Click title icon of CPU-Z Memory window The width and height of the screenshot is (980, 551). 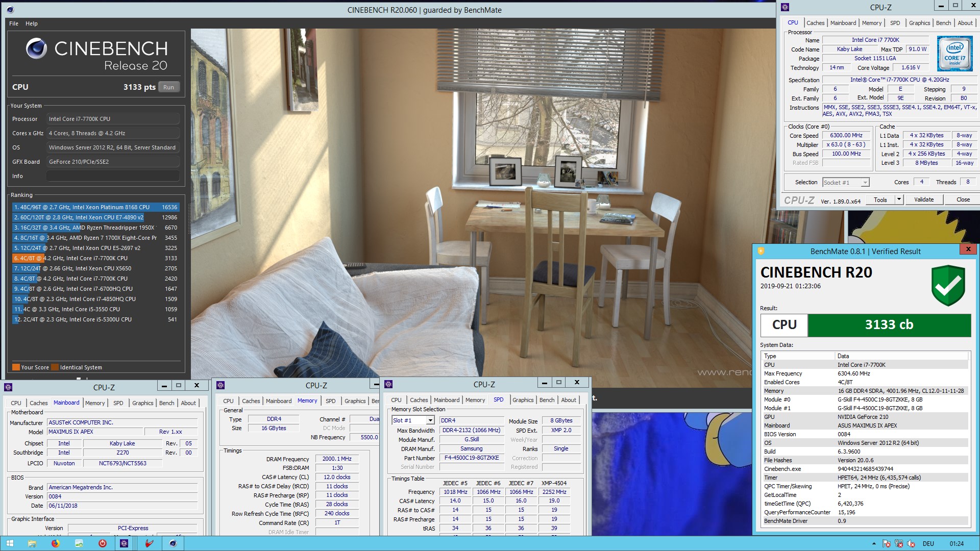click(221, 385)
